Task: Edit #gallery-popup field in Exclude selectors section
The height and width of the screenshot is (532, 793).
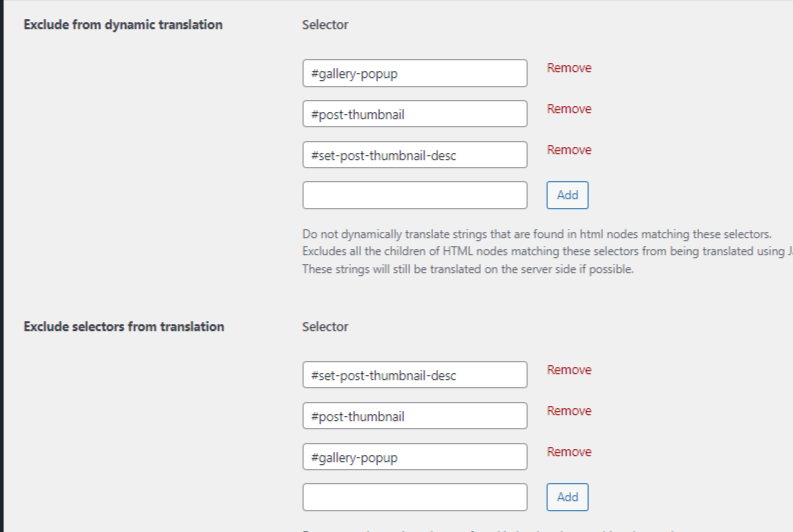Action: click(415, 457)
